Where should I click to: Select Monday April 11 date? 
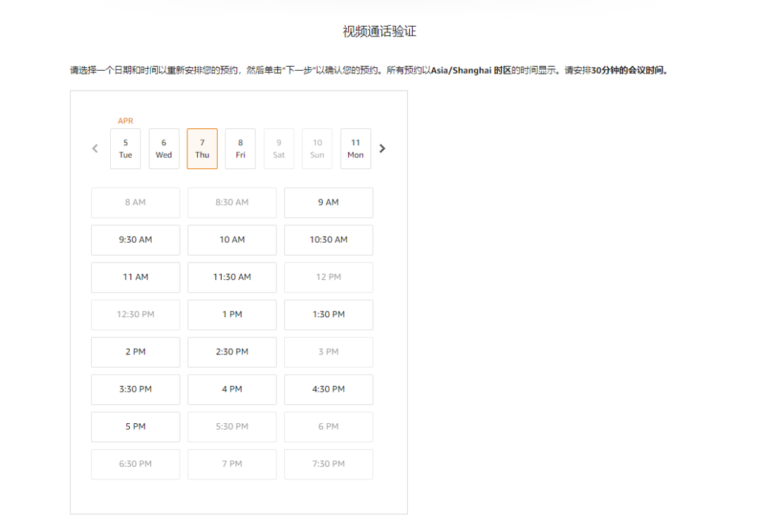(356, 149)
